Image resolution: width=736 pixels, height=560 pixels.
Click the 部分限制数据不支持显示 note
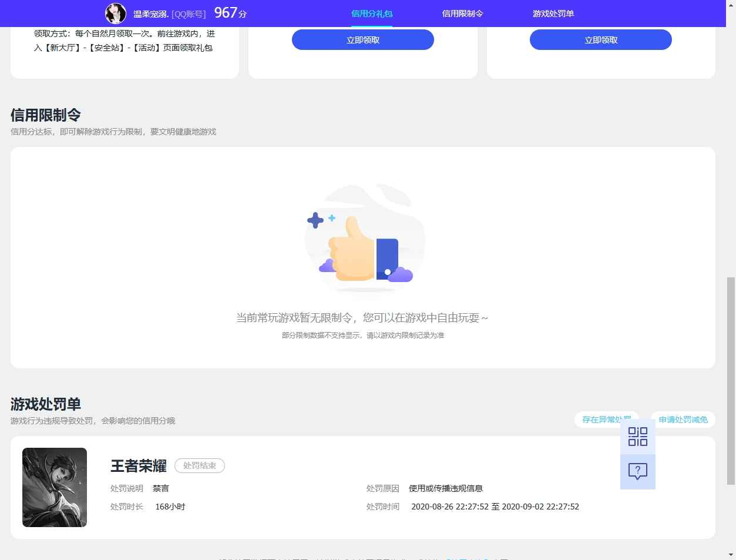pyautogui.click(x=363, y=336)
